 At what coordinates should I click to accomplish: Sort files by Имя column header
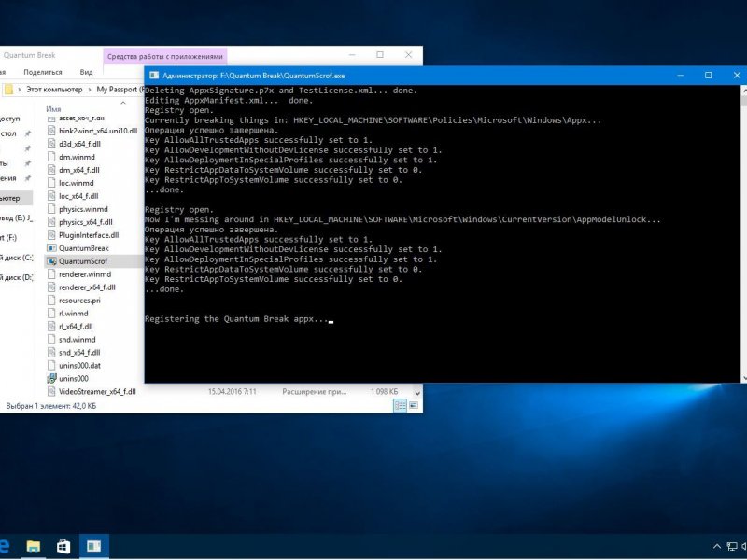tap(53, 109)
